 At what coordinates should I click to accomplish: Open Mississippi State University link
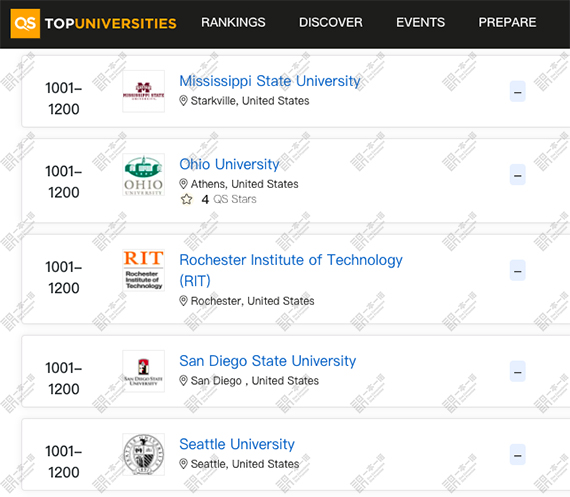coord(270,81)
